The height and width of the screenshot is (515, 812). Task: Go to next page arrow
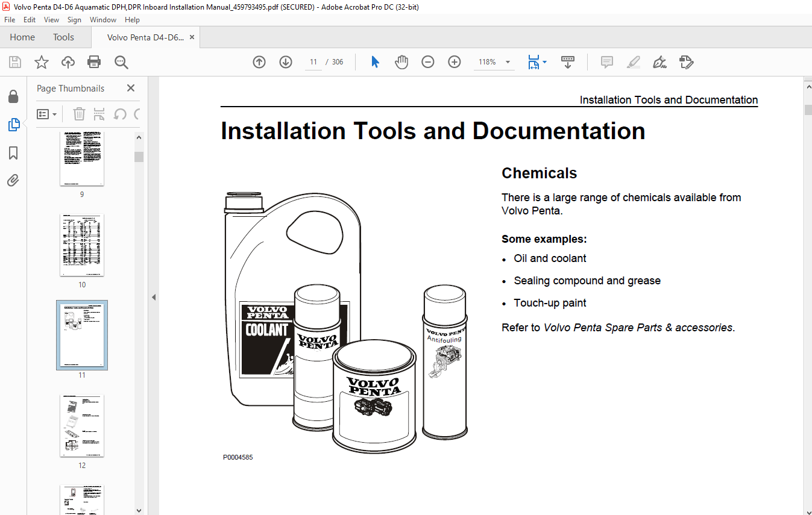(x=286, y=62)
